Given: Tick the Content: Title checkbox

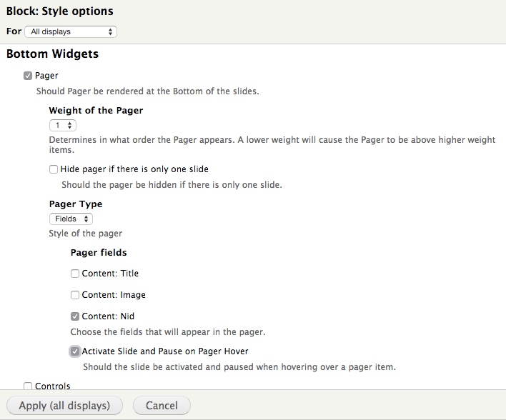Looking at the screenshot, I should [x=75, y=274].
